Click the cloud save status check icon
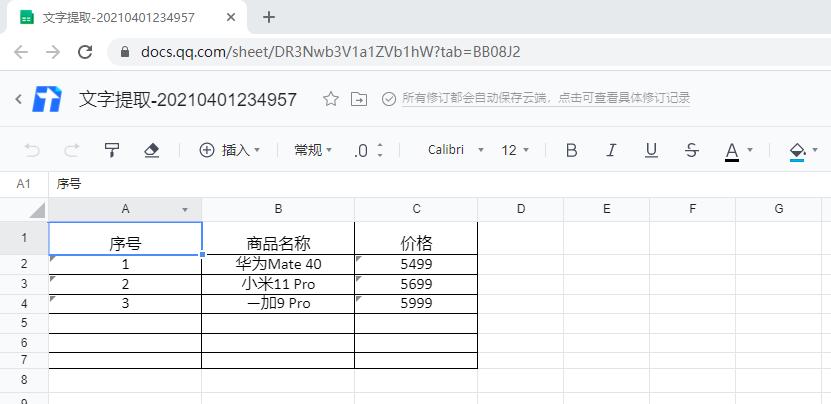Screen dimensions: 831x404 pyautogui.click(x=388, y=99)
